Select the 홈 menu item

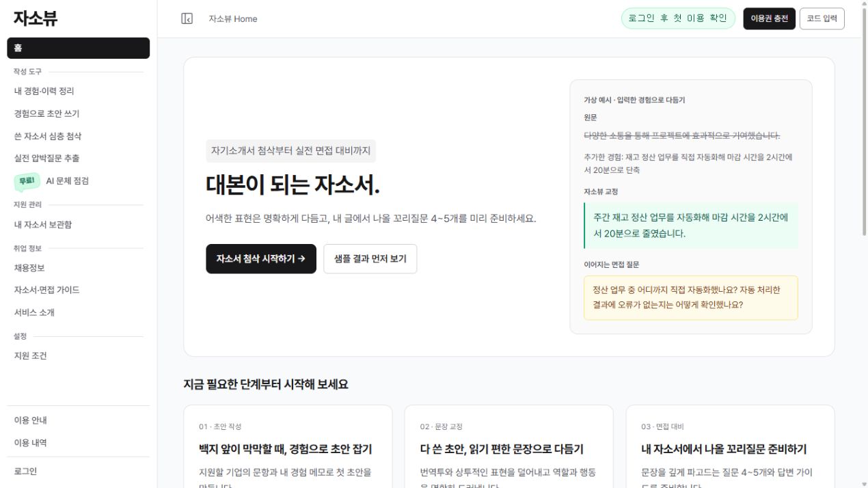click(79, 48)
